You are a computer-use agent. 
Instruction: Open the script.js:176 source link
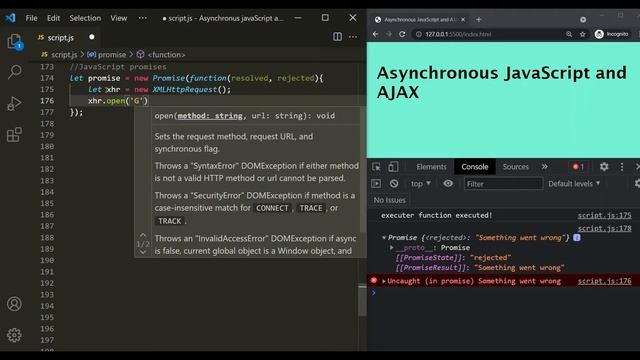(604, 281)
